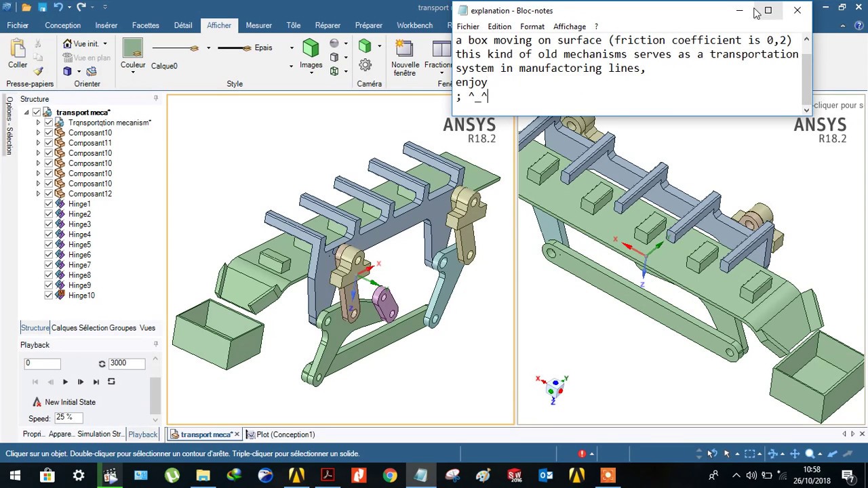Toggle the Composant12 checkbox

tap(49, 194)
